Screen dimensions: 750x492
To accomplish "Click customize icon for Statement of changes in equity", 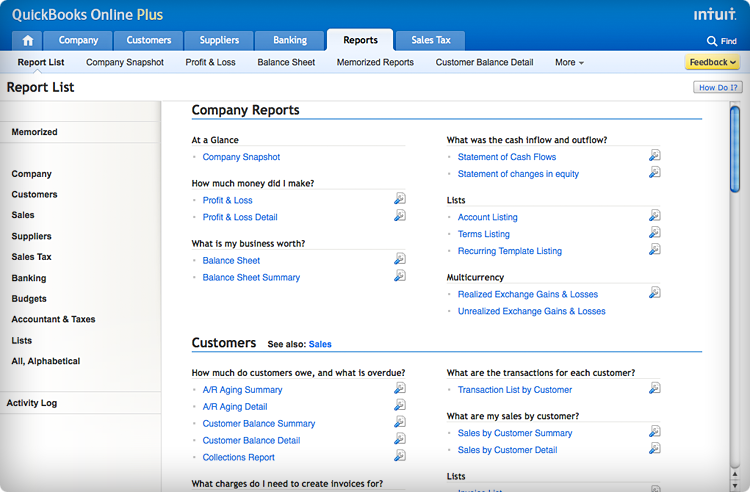I will (x=655, y=172).
